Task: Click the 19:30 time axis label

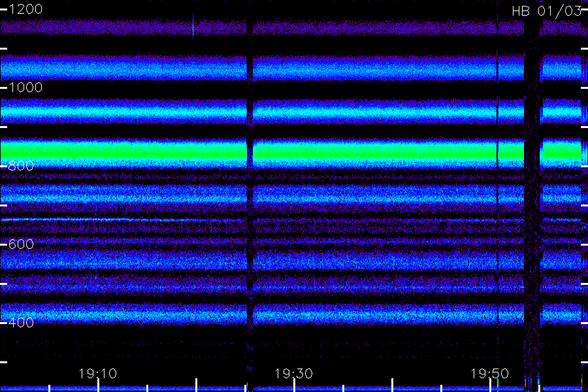Action: coord(293,374)
